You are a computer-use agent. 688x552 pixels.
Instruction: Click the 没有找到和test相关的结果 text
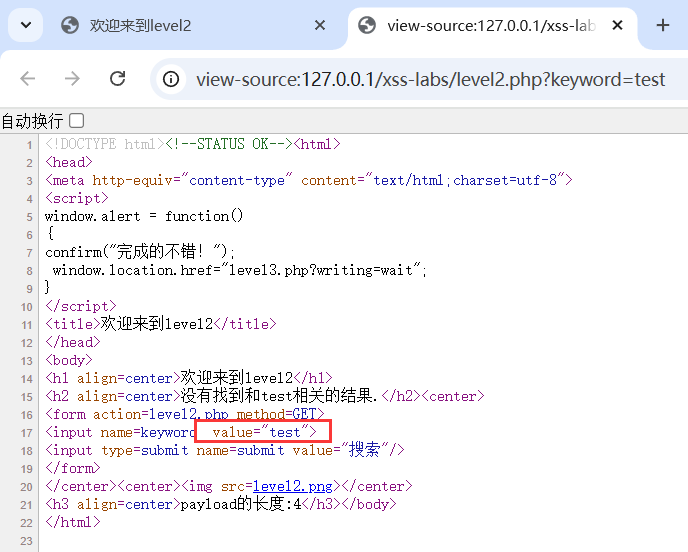279,396
